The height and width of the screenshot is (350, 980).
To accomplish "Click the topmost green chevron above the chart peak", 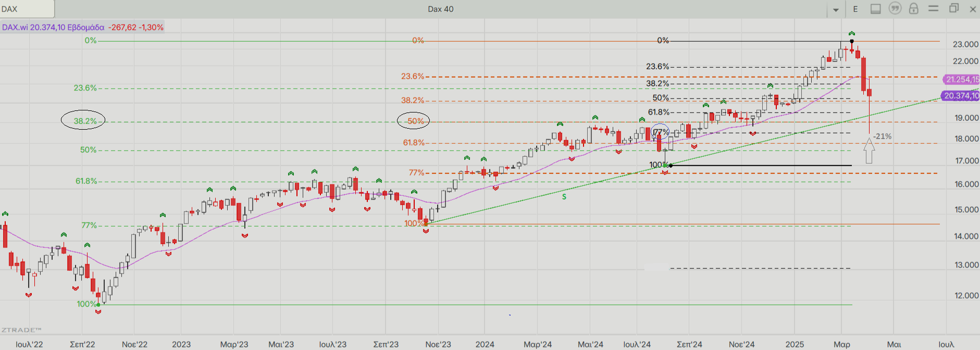I will 851,33.
